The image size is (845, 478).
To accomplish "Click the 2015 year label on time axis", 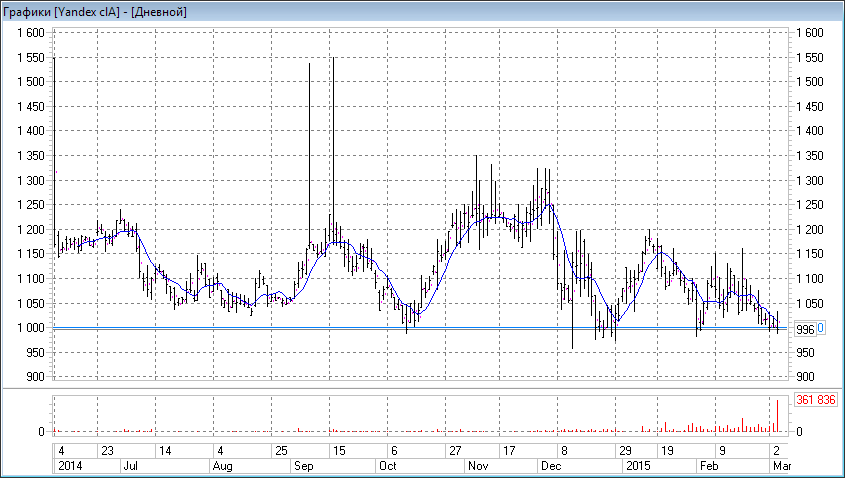I will pyautogui.click(x=639, y=466).
